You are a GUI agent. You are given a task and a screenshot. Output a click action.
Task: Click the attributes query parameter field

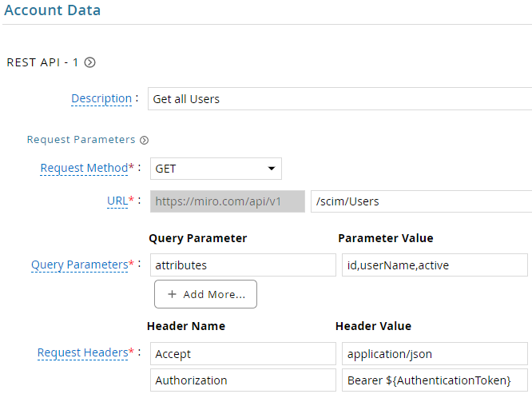(x=243, y=265)
